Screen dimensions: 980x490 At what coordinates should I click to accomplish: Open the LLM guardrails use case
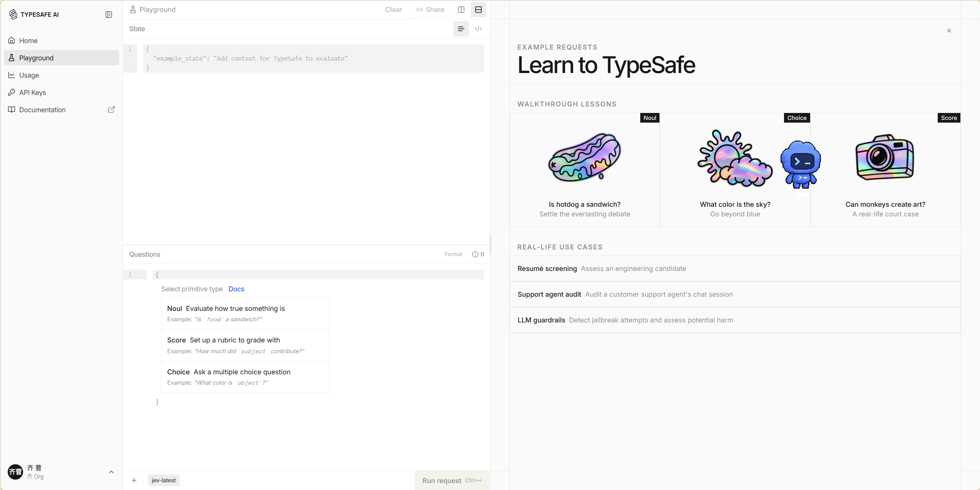[735, 320]
